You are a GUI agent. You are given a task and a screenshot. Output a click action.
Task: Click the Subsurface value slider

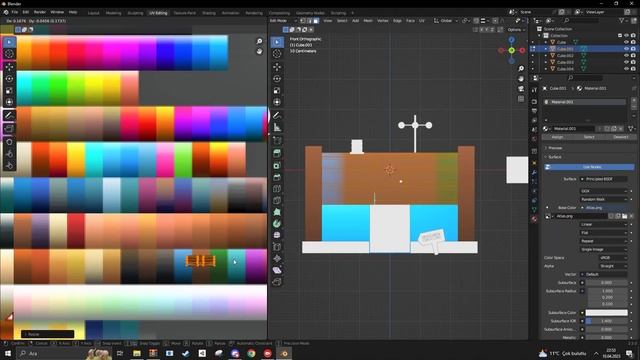[607, 282]
